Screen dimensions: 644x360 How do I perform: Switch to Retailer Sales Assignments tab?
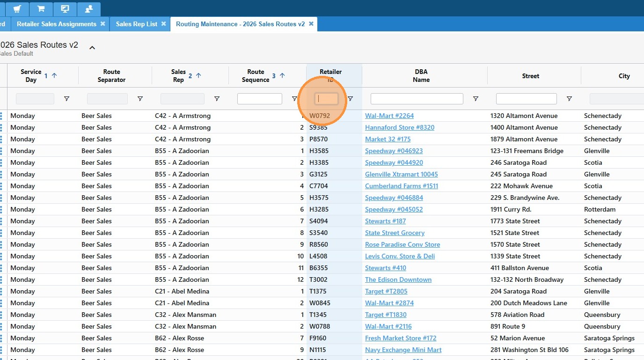pyautogui.click(x=56, y=24)
